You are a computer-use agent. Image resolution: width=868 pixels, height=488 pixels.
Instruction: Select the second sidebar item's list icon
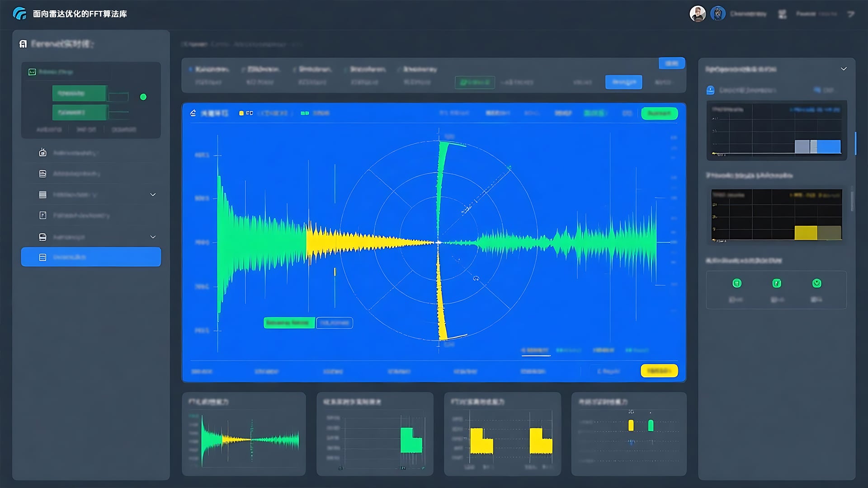click(x=42, y=174)
